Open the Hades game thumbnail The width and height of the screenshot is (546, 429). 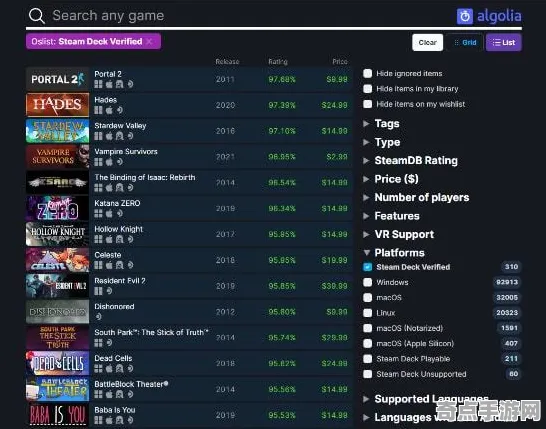pos(57,105)
